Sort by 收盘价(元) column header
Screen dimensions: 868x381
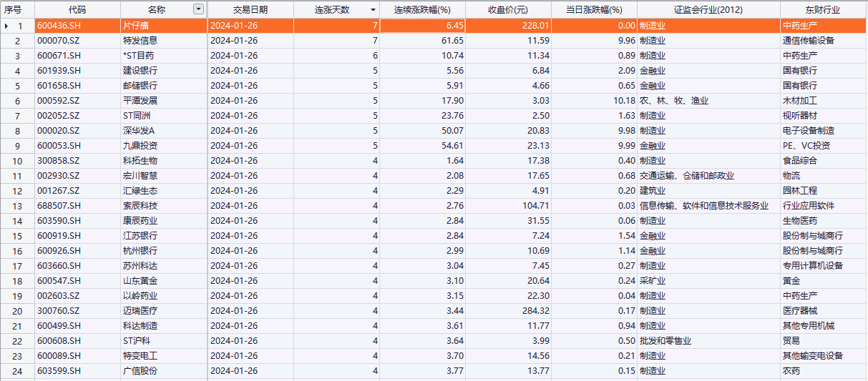pos(507,10)
